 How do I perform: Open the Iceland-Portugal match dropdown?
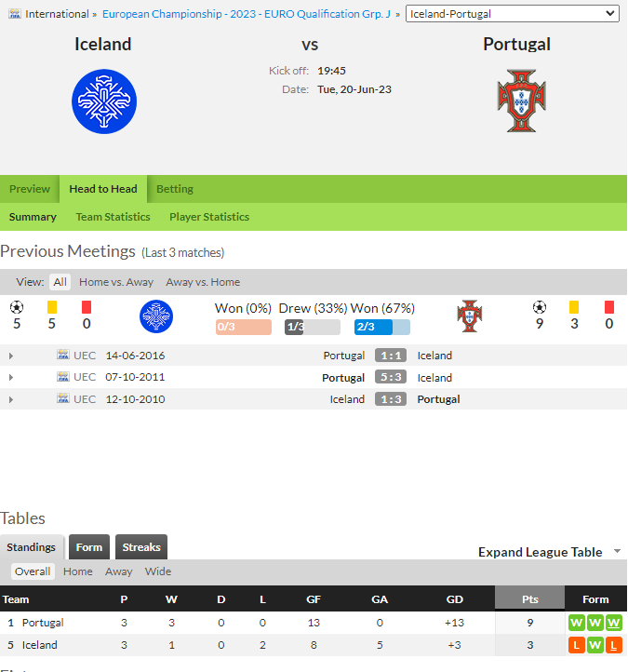click(512, 14)
